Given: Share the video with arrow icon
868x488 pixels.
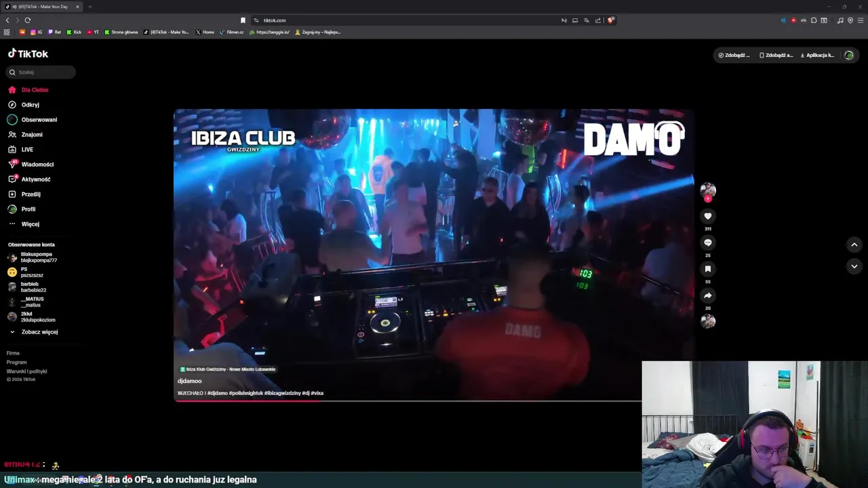Looking at the screenshot, I should pyautogui.click(x=708, y=296).
